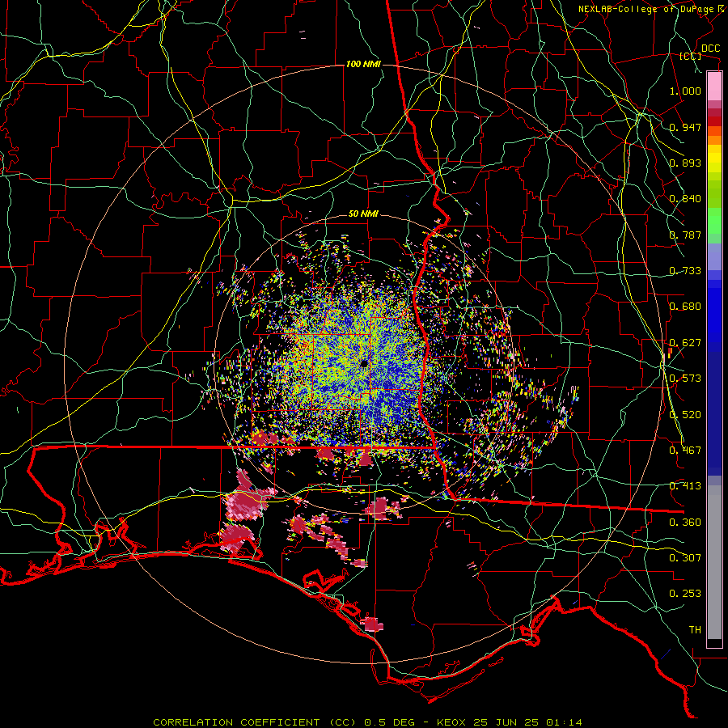Click the pink top segment of color bar

(714, 86)
